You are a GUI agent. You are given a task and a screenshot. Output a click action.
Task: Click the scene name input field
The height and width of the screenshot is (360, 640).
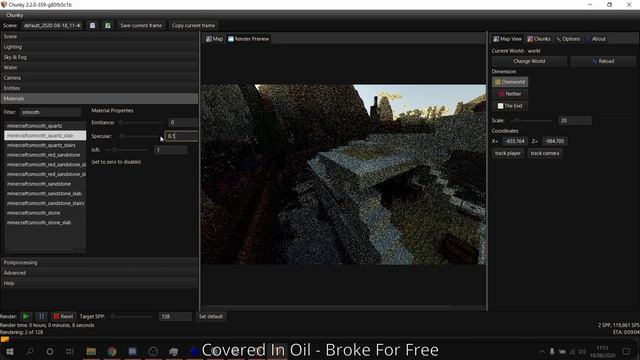point(52,25)
